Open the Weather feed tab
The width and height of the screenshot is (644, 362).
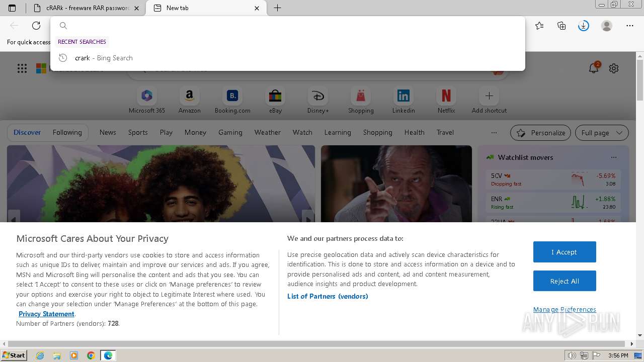pyautogui.click(x=268, y=132)
